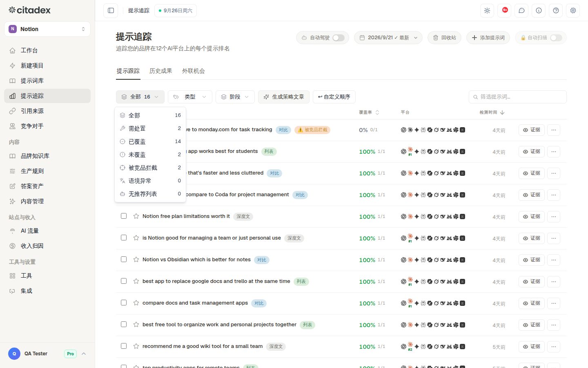Viewport: 588px width, 368px height.
Task: Open 工作台 in sidebar
Action: point(47,50)
